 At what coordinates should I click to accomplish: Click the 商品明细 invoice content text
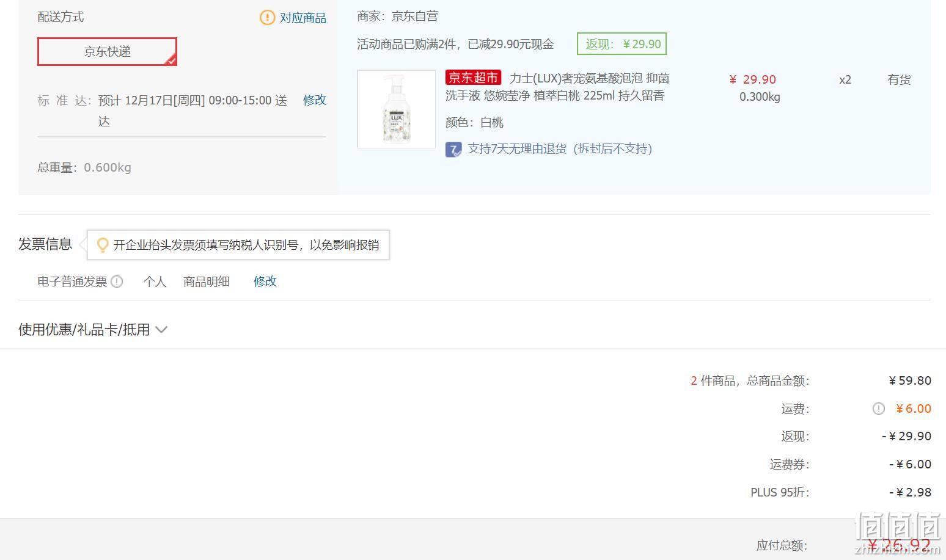coord(207,282)
